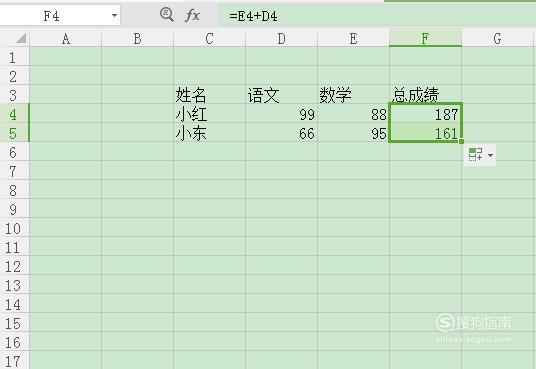Expand the autofill options dropdown arrow

(x=491, y=155)
